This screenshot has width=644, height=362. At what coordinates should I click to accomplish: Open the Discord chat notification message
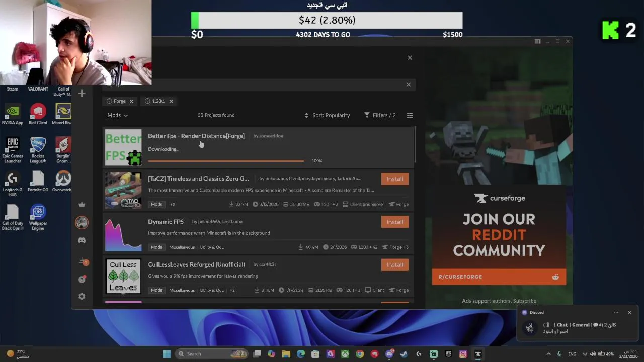(x=579, y=328)
